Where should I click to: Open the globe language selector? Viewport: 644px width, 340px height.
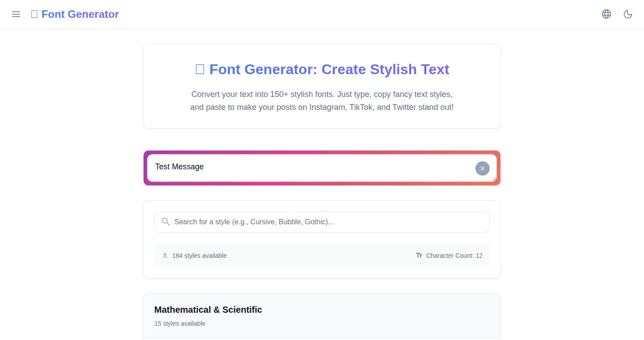click(x=606, y=14)
